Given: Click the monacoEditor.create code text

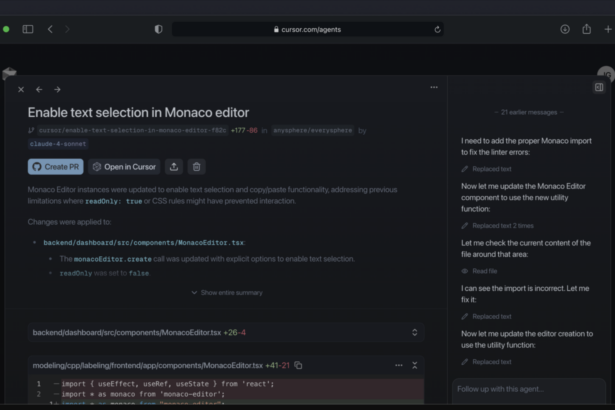Looking at the screenshot, I should (113, 259).
